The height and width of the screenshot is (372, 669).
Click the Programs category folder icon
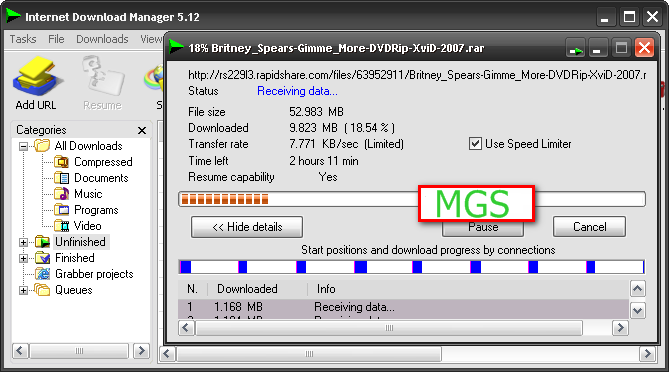(62, 209)
